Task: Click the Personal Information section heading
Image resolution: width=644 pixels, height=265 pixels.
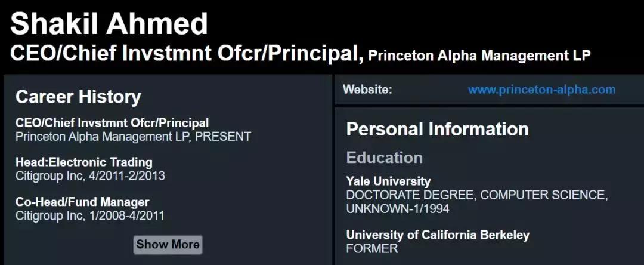Action: pyautogui.click(x=437, y=129)
